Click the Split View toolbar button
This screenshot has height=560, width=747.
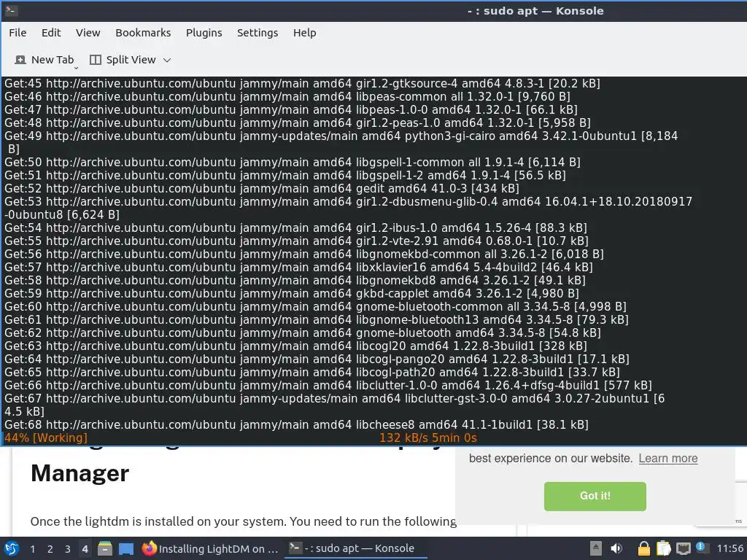click(123, 60)
